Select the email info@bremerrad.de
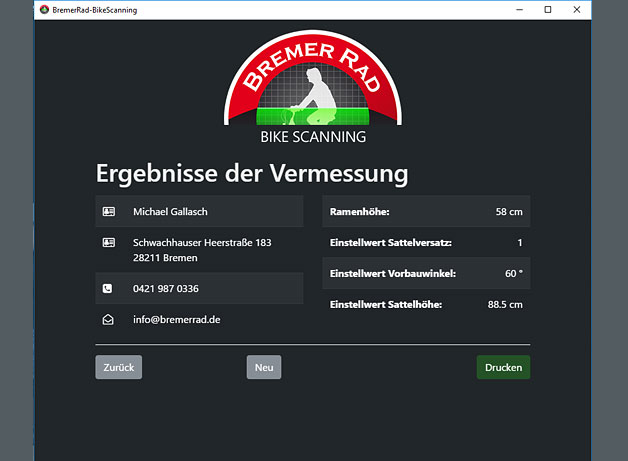Screen dimensions: 628x461 (x=177, y=320)
